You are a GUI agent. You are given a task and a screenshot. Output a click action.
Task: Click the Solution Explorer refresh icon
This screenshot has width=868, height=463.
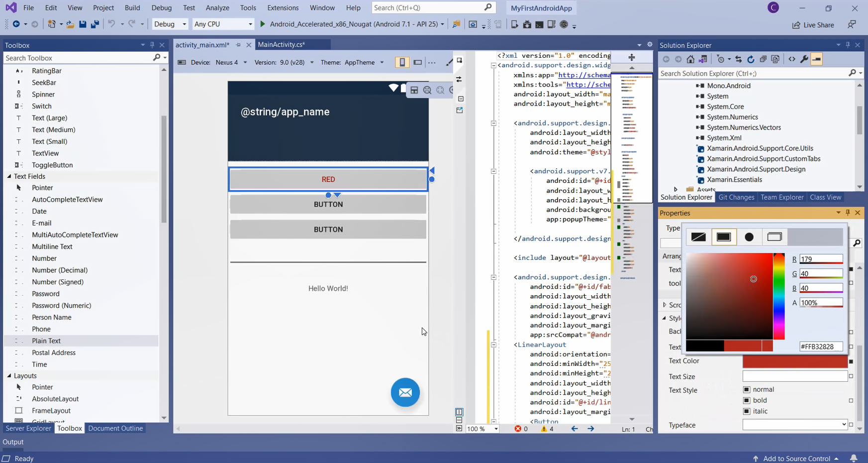[751, 59]
